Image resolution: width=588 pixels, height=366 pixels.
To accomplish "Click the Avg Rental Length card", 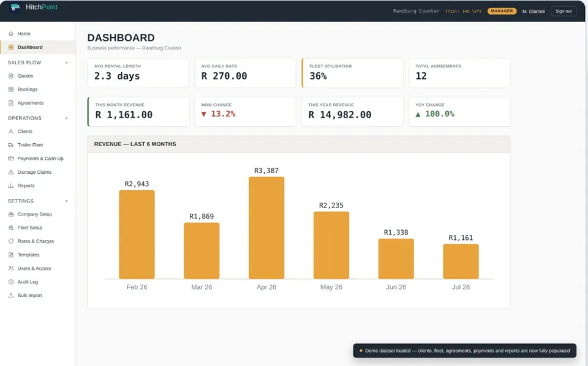I will coord(138,73).
